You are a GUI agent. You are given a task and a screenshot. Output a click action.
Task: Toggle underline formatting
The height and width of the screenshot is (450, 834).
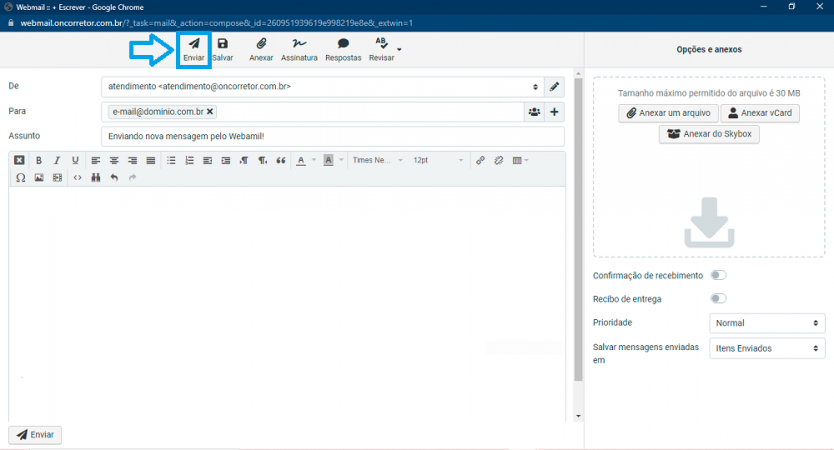coord(75,160)
